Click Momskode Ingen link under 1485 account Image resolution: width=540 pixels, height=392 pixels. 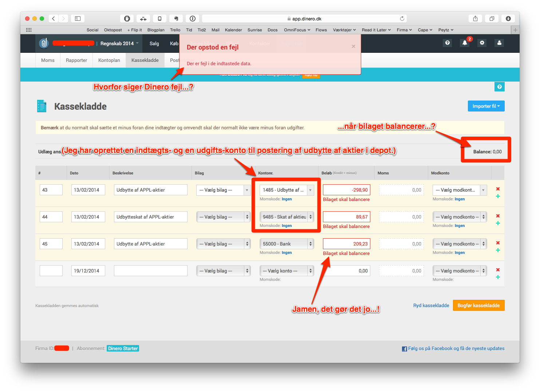(x=287, y=199)
